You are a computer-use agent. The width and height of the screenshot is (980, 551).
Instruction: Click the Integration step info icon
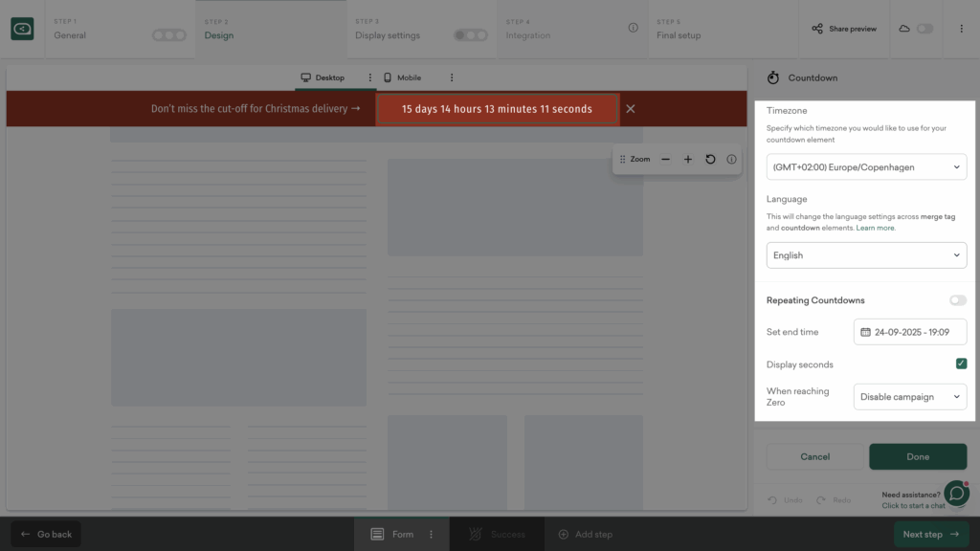pos(633,28)
